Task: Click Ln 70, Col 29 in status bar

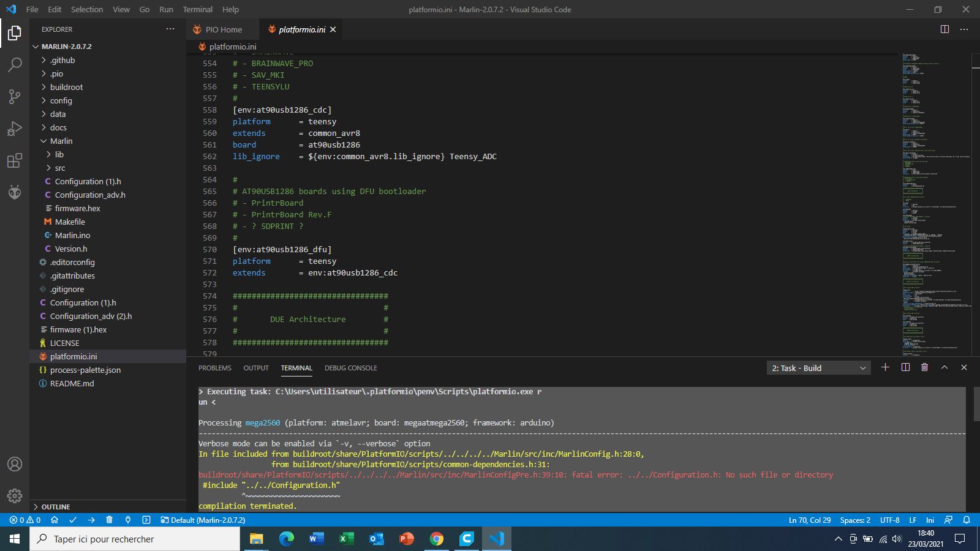Action: 810,520
